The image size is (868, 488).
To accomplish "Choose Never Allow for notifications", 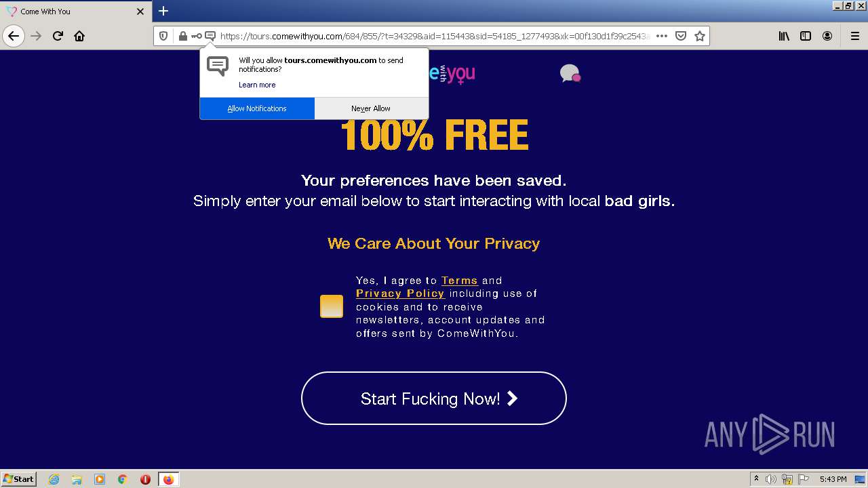I will (x=371, y=108).
